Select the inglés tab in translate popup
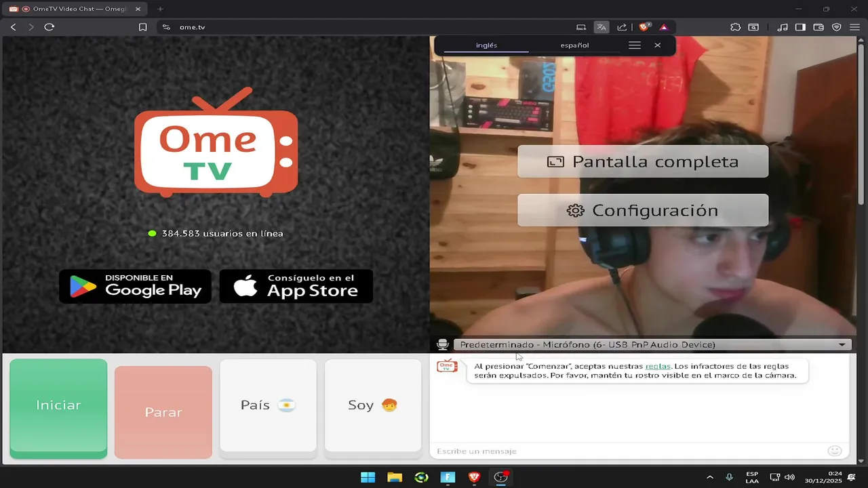Image resolution: width=868 pixels, height=488 pixels. [486, 45]
